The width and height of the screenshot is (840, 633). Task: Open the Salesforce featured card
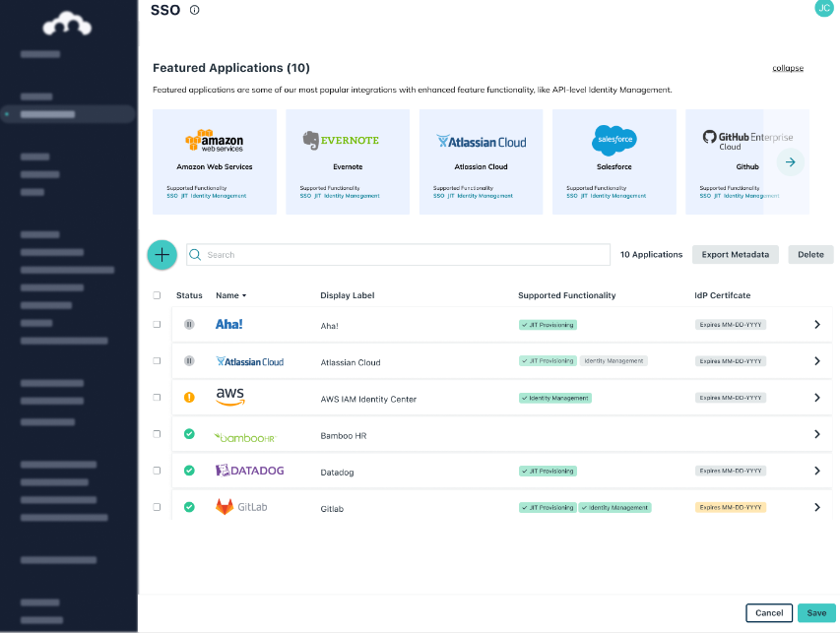pyautogui.click(x=614, y=161)
